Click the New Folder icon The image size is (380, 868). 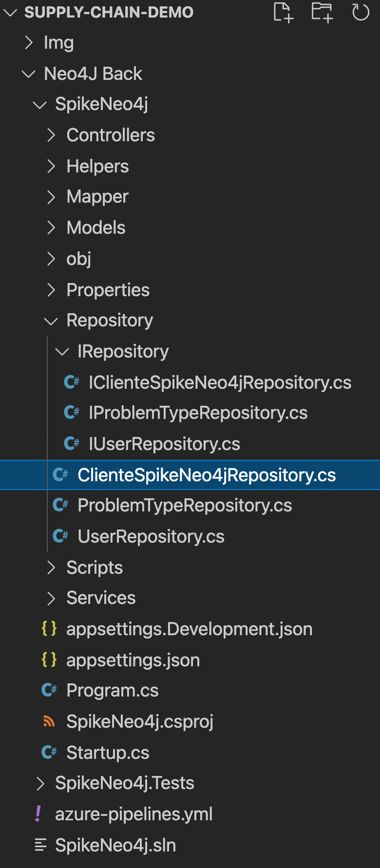point(322,12)
